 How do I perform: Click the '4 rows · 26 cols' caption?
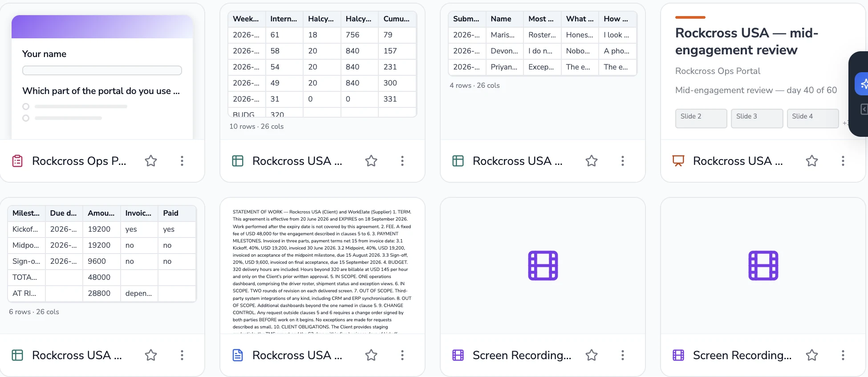pos(475,86)
